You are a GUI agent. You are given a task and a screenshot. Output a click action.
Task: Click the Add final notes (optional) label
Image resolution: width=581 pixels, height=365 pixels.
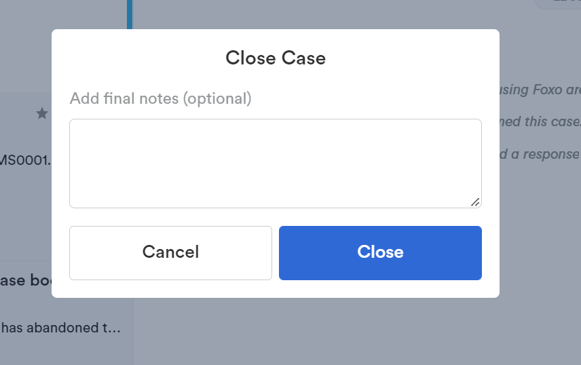click(x=160, y=99)
